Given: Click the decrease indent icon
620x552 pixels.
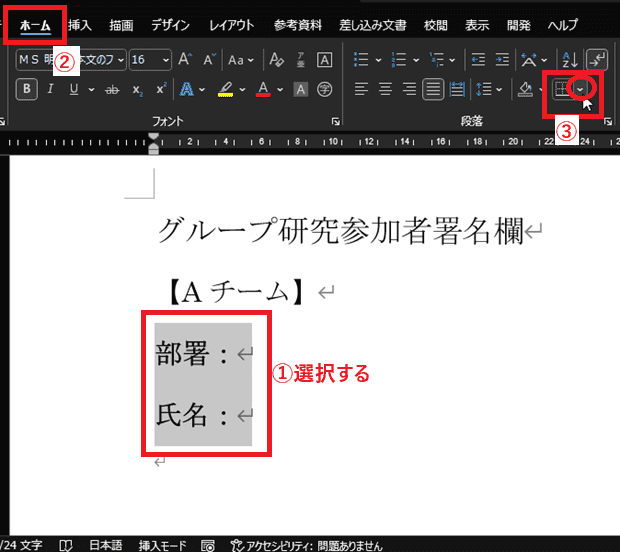Looking at the screenshot, I should tap(477, 60).
